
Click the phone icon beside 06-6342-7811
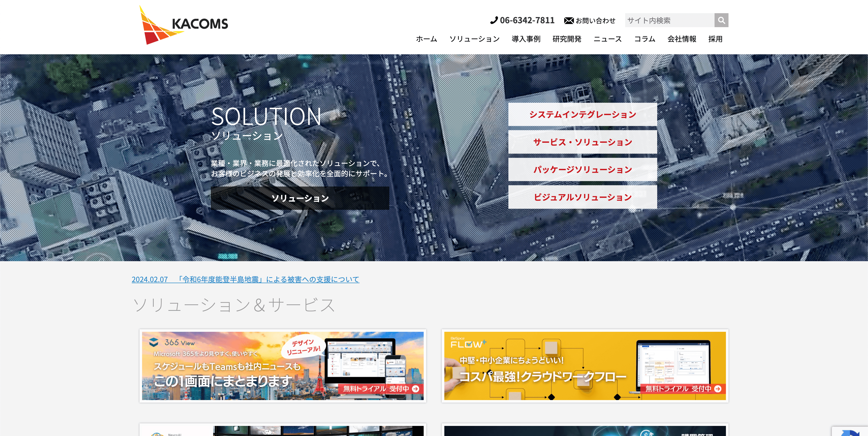494,20
